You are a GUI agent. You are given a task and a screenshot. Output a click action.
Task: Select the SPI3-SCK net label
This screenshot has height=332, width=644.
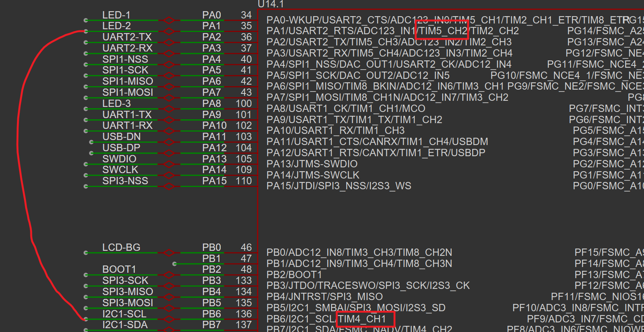pos(125,280)
